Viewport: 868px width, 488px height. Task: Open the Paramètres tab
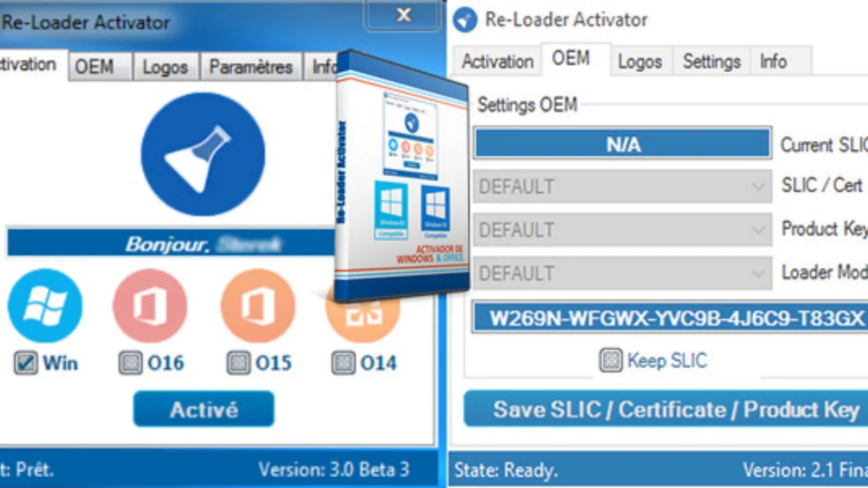tap(250, 67)
